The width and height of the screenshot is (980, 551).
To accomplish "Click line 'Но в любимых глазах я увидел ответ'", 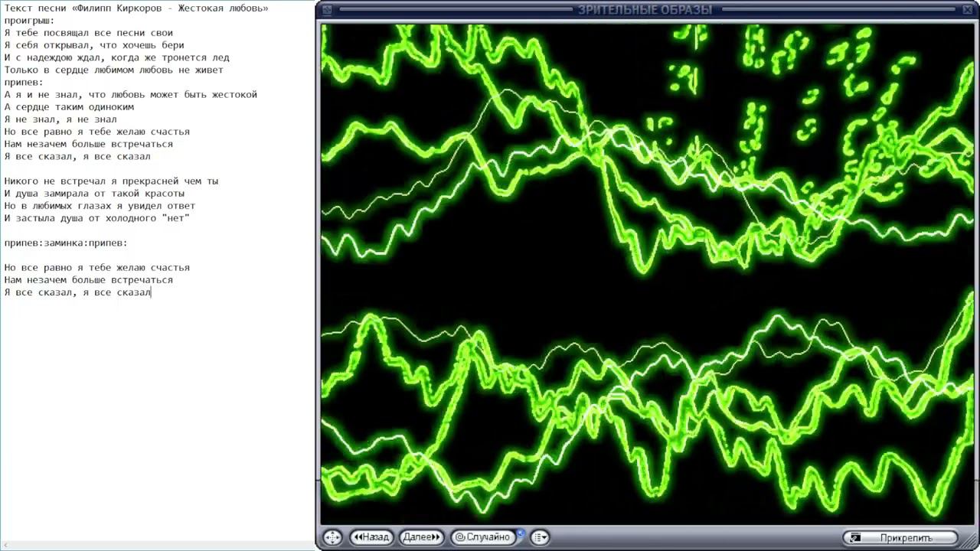I will (100, 206).
